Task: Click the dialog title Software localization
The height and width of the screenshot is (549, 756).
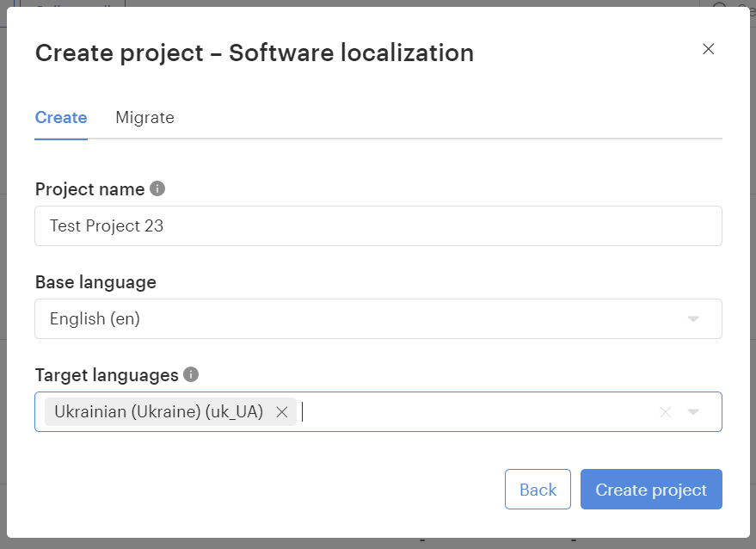Action: (351, 52)
